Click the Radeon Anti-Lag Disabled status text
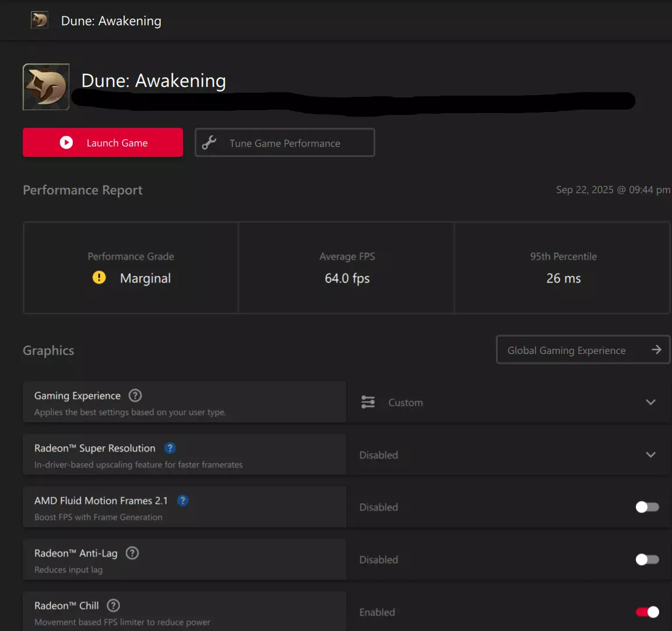 click(378, 560)
